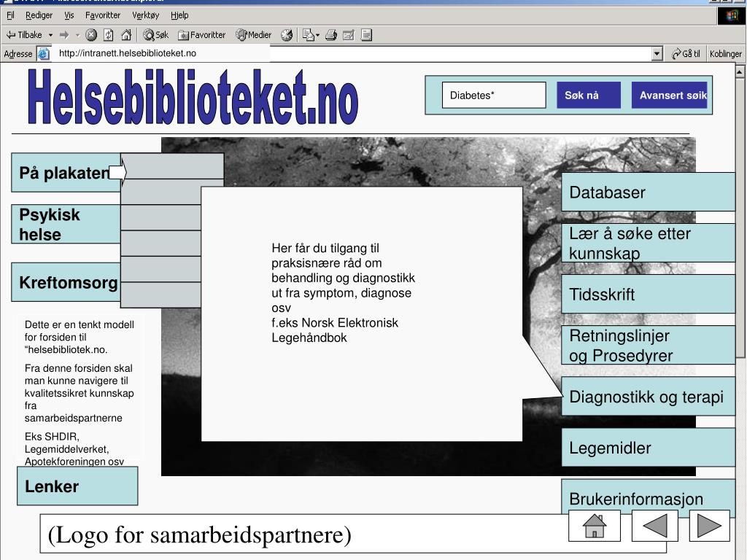Click the Diabetes* search field

click(x=494, y=96)
